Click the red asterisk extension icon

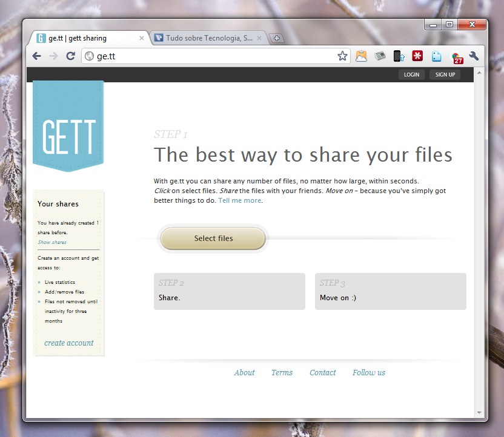coord(417,56)
